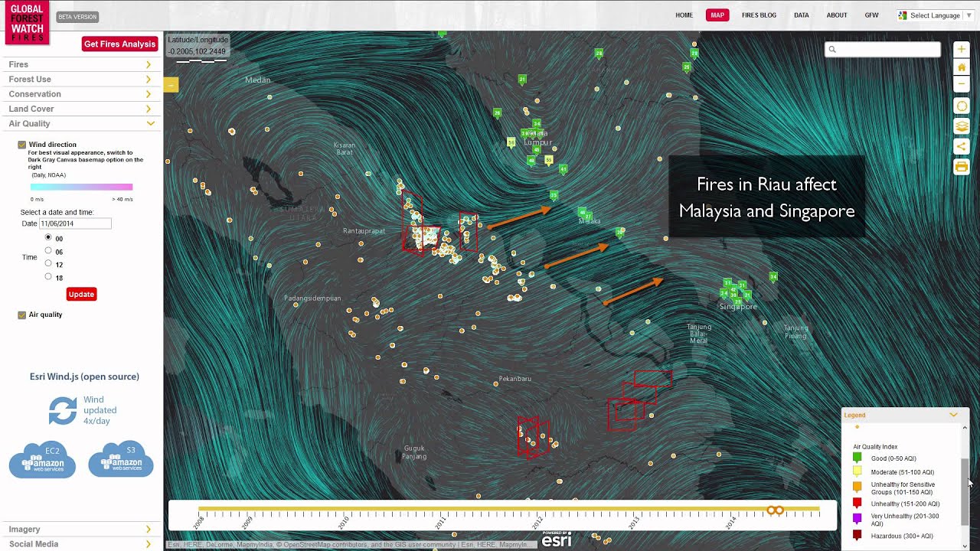Viewport: 980px width, 551px height.
Task: Click the share map icon
Action: click(x=962, y=146)
